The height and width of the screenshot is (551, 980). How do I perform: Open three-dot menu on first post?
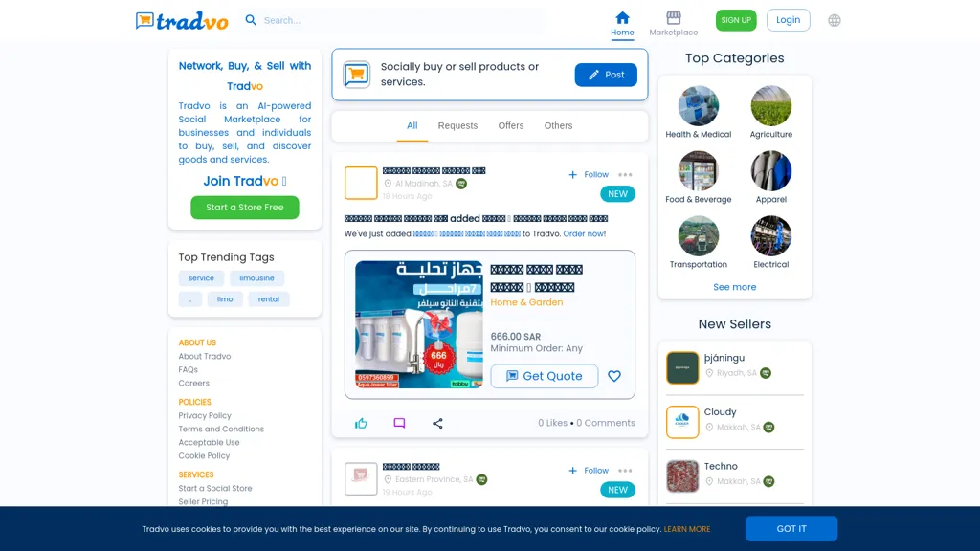pos(625,175)
